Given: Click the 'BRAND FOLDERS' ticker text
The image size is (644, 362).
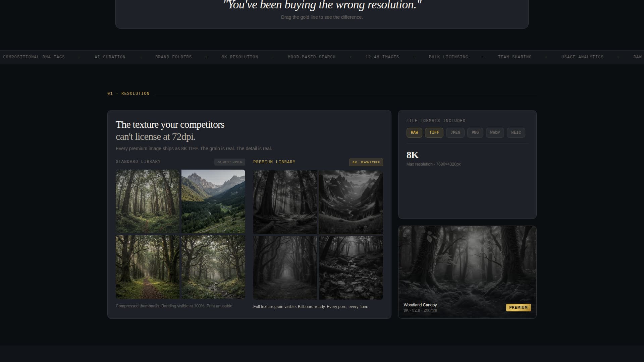Looking at the screenshot, I should [173, 57].
